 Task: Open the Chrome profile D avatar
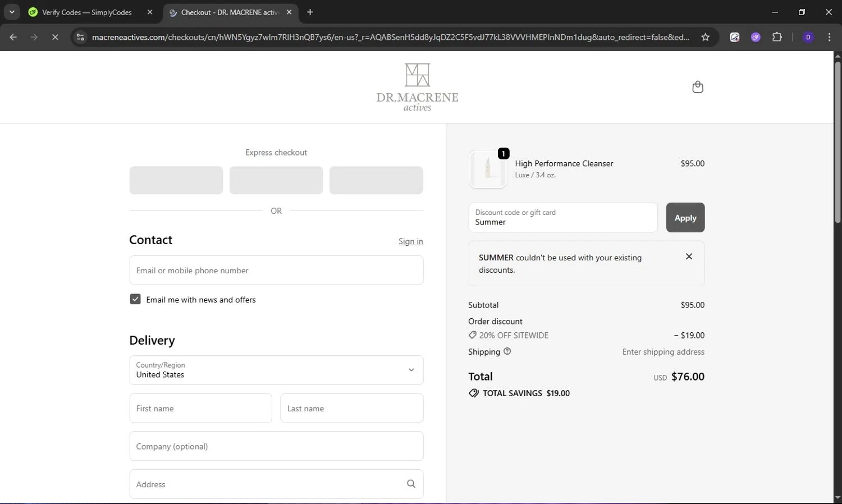click(808, 37)
